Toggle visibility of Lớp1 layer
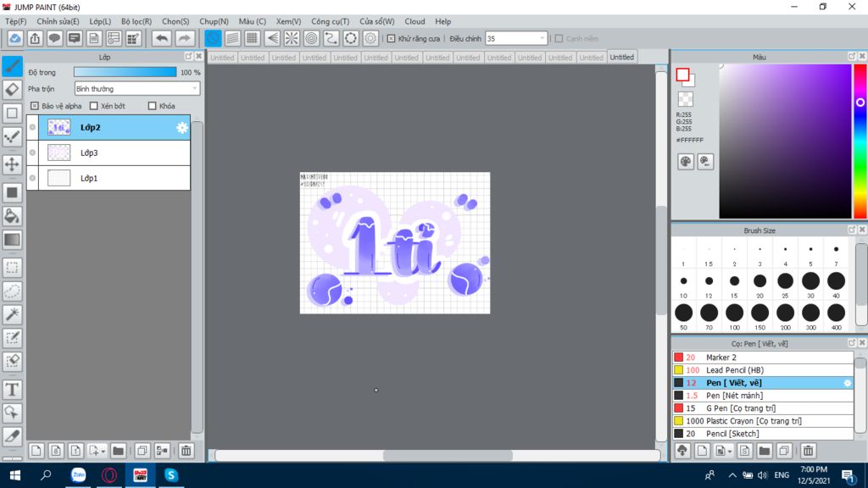 tap(33, 178)
